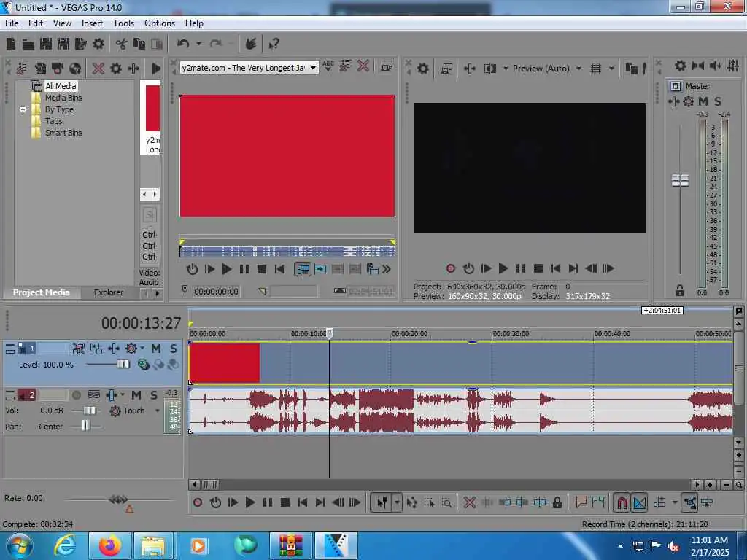Click the trimmer timecode field 00:00:00:00

[216, 292]
